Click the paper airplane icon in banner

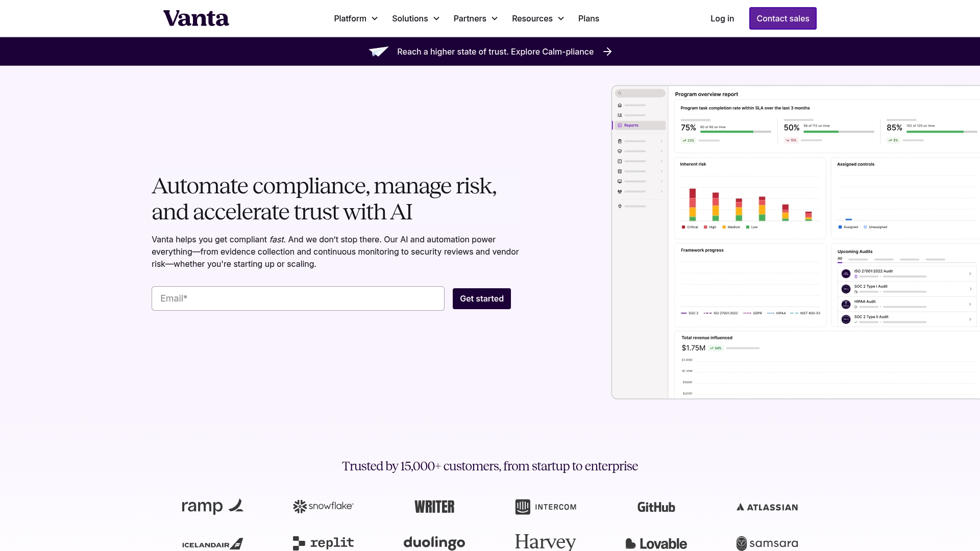point(379,52)
